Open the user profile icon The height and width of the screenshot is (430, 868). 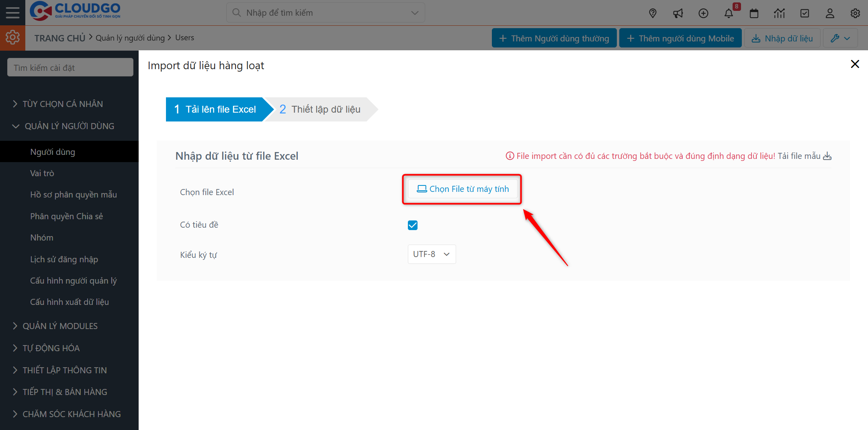pyautogui.click(x=830, y=13)
